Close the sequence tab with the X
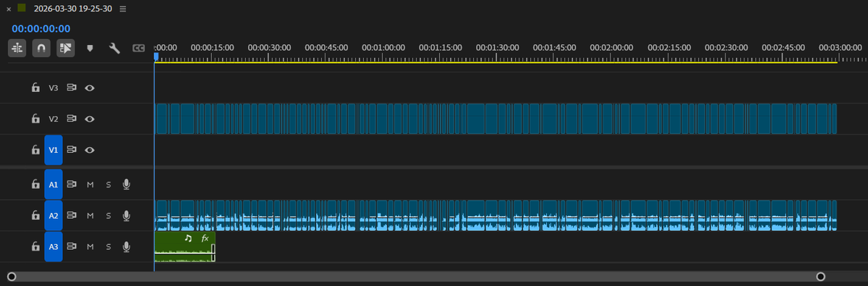Viewport: 868px width, 286px height. click(9, 9)
